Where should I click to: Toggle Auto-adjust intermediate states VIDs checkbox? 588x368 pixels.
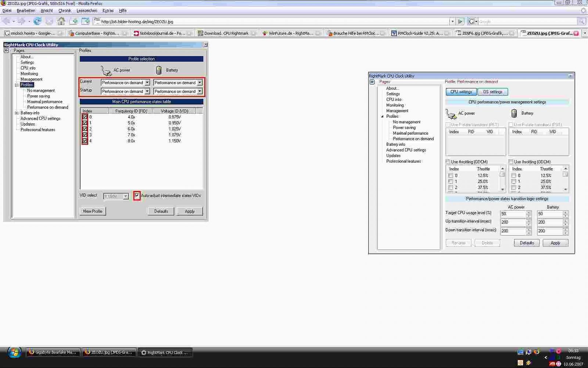pyautogui.click(x=137, y=195)
